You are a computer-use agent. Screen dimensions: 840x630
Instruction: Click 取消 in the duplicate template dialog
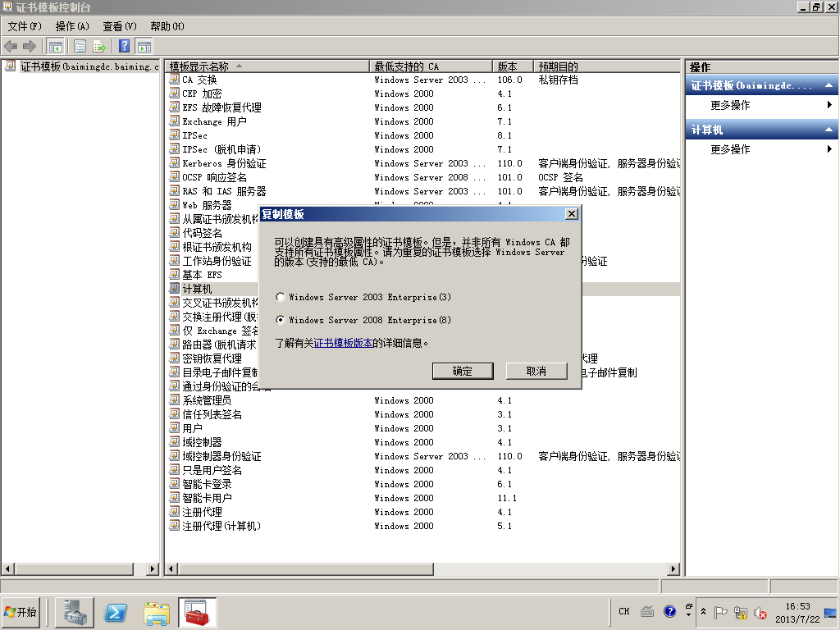tap(536, 371)
